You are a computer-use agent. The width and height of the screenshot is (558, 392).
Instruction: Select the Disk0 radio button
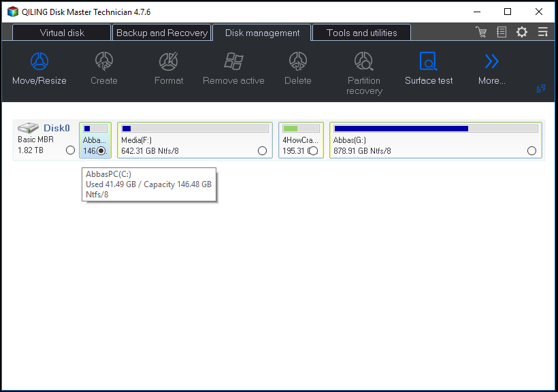(71, 150)
